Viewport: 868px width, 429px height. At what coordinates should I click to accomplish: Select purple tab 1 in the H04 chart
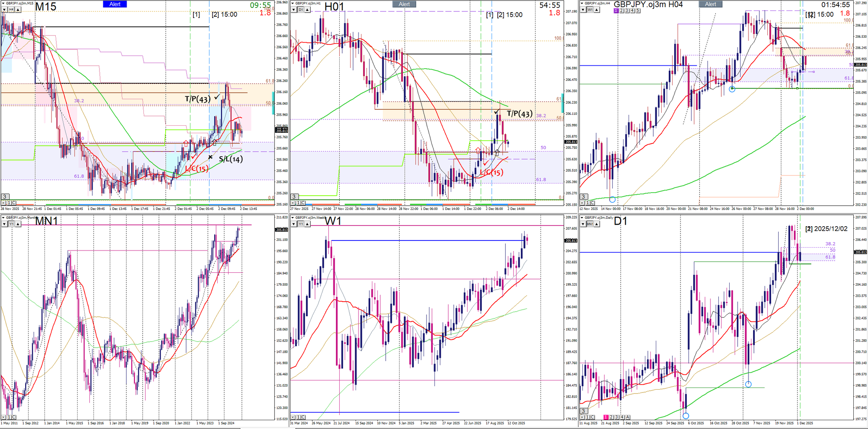(x=616, y=10)
